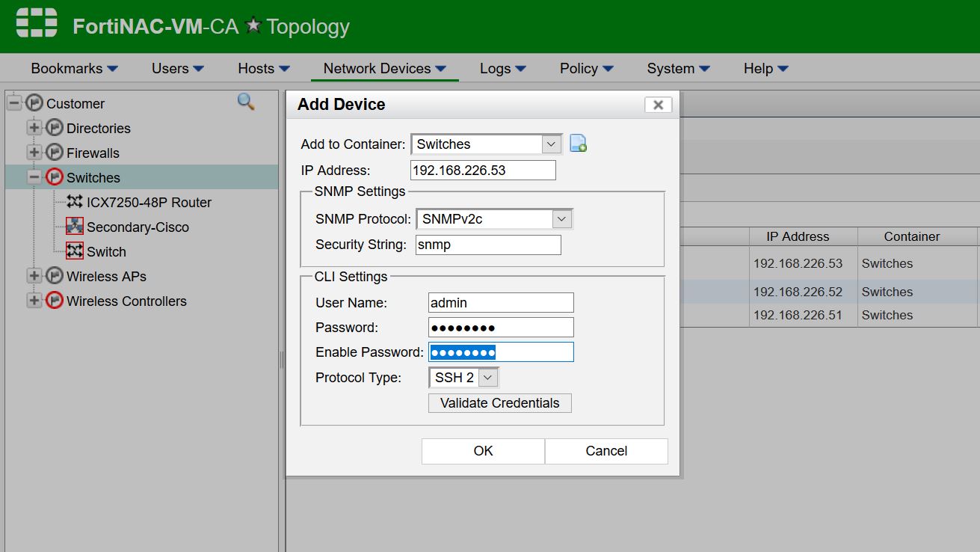980x552 pixels.
Task: Click the CLI Password field
Action: [501, 327]
